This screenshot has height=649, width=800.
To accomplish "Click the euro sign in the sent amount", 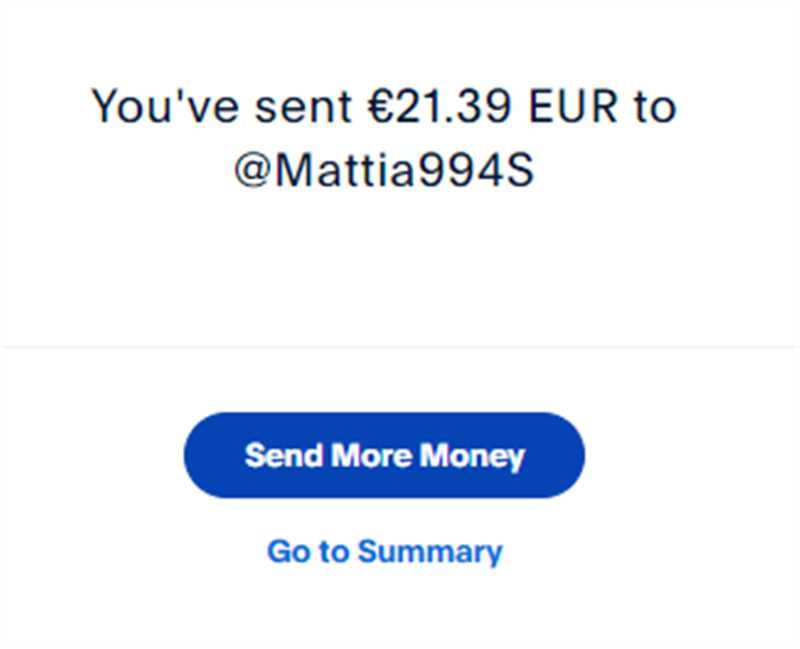I will coord(380,106).
